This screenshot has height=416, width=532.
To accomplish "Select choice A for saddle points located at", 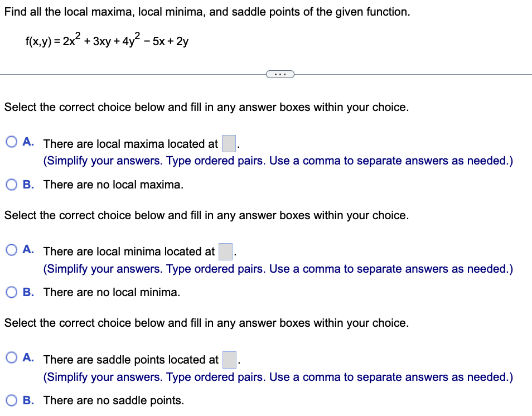I will tap(11, 357).
